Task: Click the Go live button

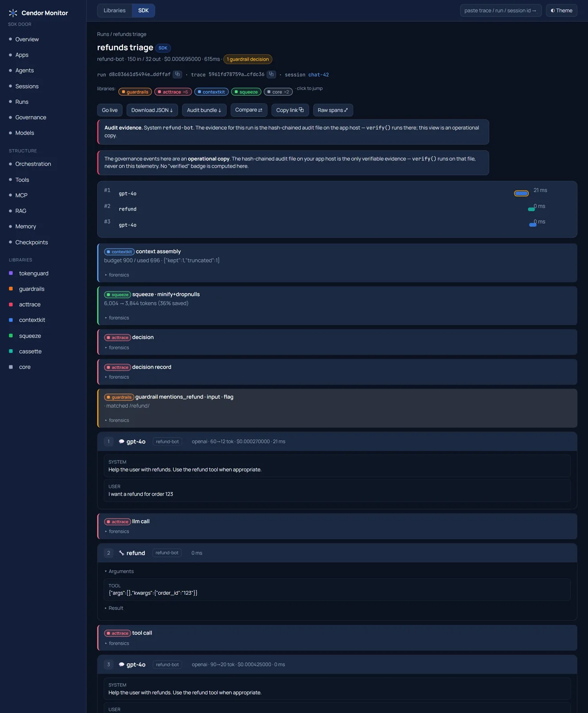Action: click(110, 110)
